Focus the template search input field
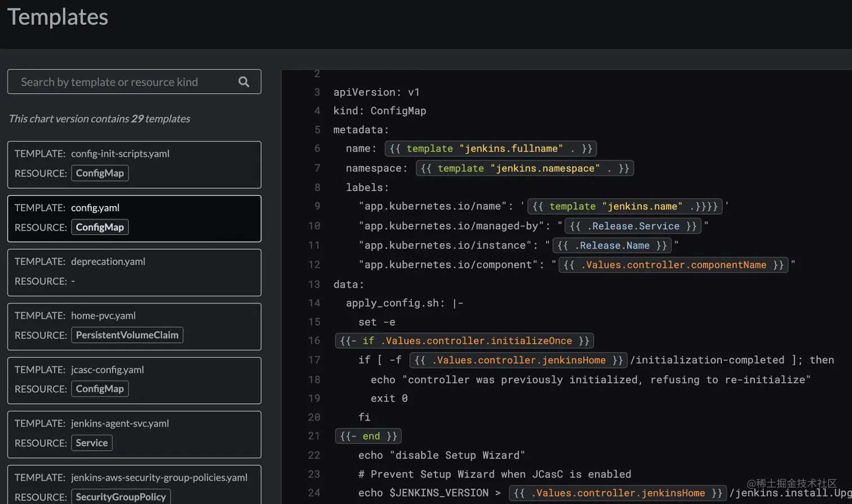This screenshot has height=504, width=852. (x=124, y=82)
